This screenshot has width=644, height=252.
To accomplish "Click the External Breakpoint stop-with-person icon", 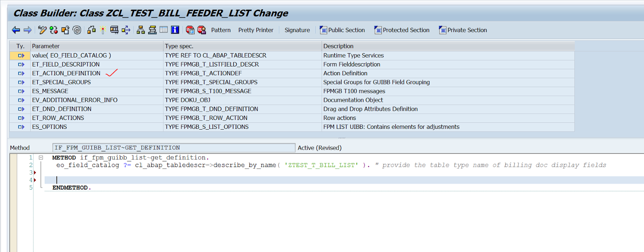I will (202, 30).
